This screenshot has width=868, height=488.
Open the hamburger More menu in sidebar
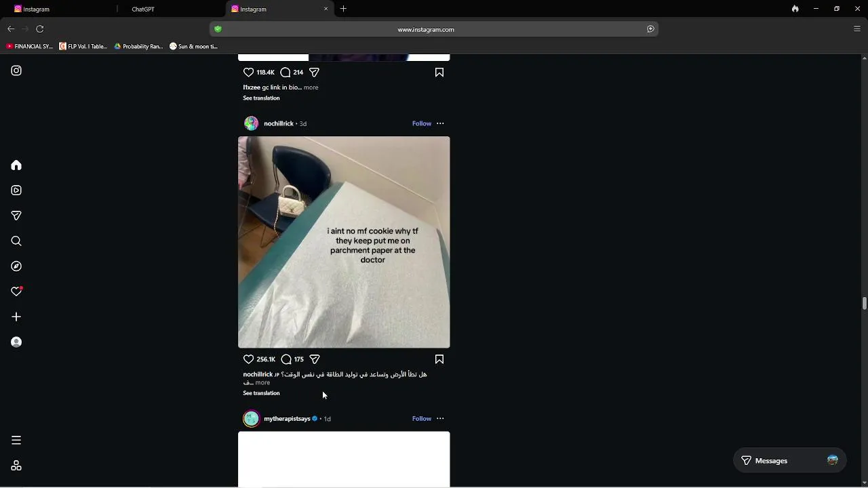16,441
